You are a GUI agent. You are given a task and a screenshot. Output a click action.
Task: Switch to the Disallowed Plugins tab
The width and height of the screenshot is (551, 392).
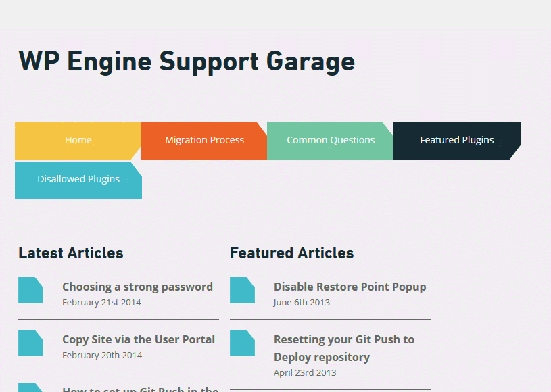78,180
